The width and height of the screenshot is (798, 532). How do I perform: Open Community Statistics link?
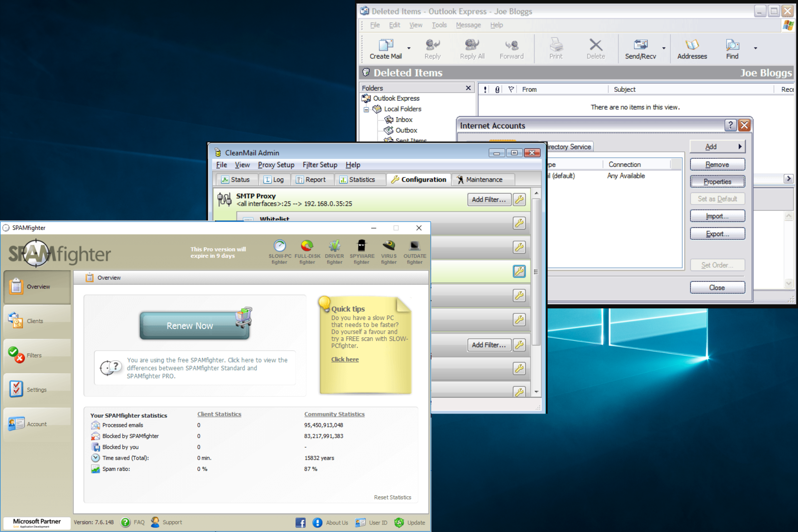(x=334, y=414)
